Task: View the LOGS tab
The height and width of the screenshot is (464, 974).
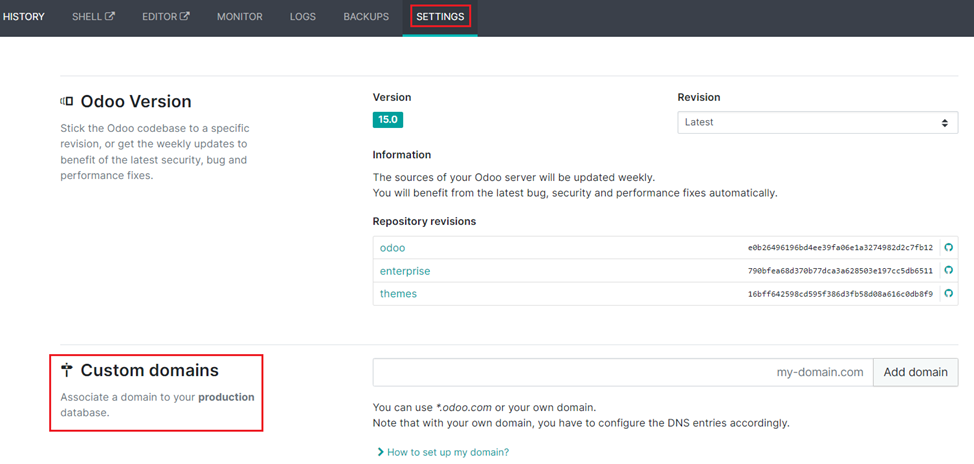Action: (x=303, y=17)
